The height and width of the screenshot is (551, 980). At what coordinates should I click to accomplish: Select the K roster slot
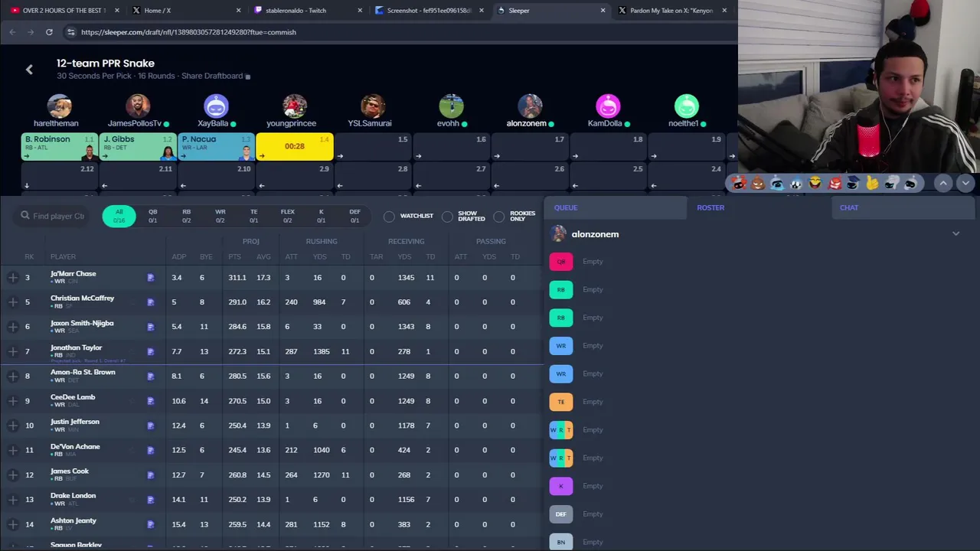pos(561,486)
